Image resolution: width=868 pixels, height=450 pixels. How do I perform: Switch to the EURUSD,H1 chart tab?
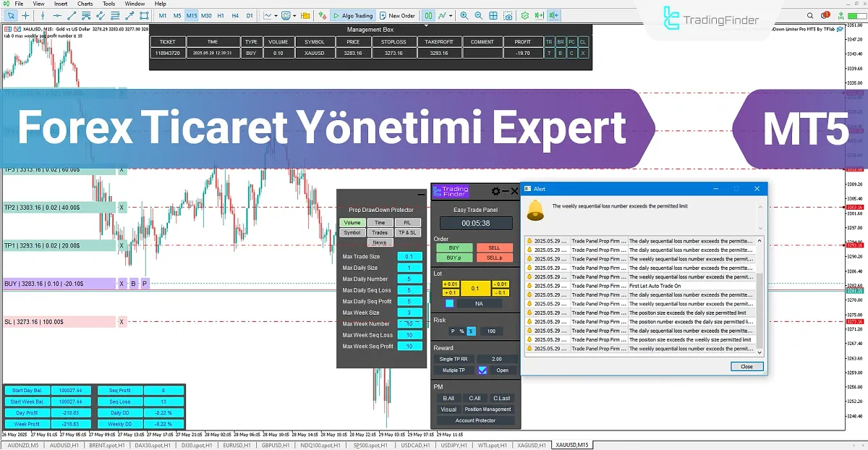(236, 446)
